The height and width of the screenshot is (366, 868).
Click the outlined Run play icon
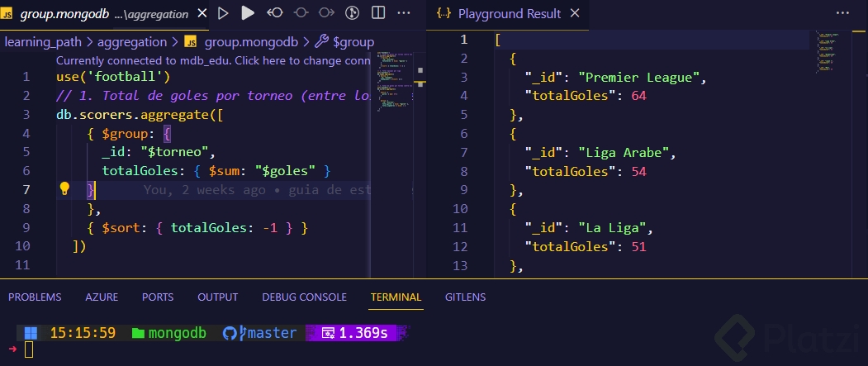223,12
